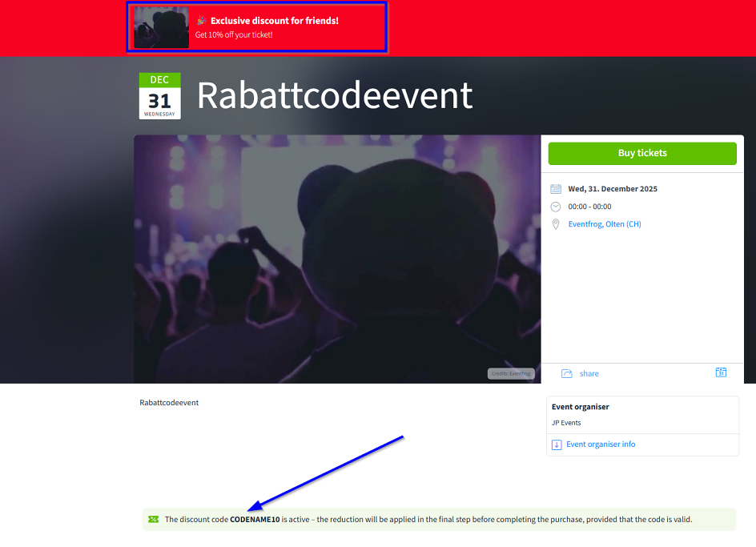This screenshot has height=547, width=756.
Task: Click the DEC 31 date badge
Action: click(159, 96)
